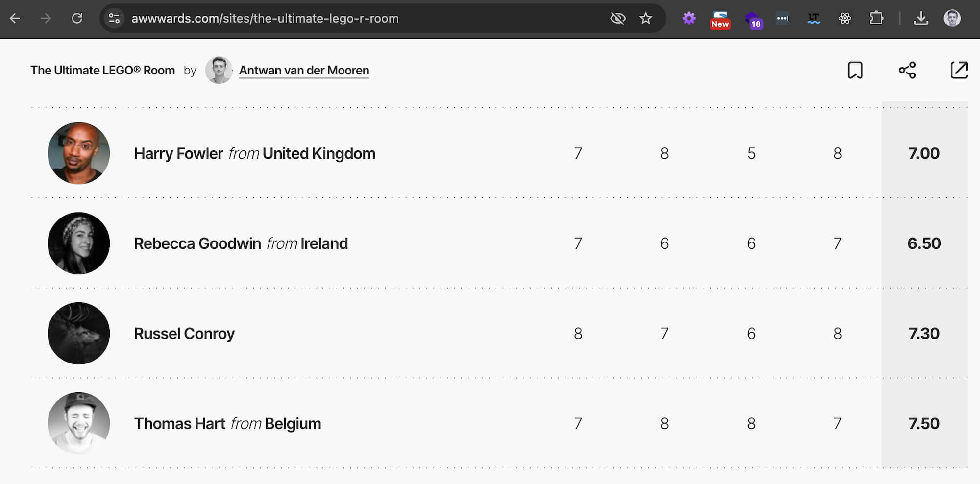980x484 pixels.
Task: Open the React atom extension icon
Action: pos(845,19)
